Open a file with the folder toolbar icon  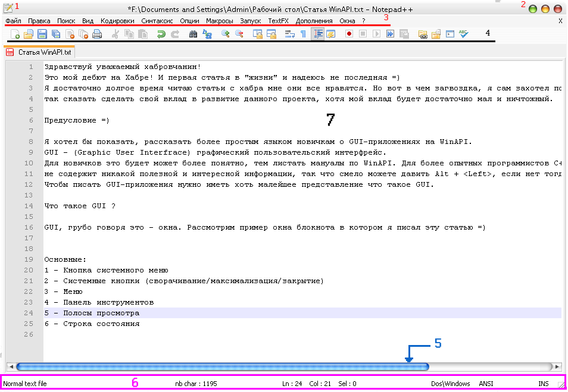[x=27, y=34]
